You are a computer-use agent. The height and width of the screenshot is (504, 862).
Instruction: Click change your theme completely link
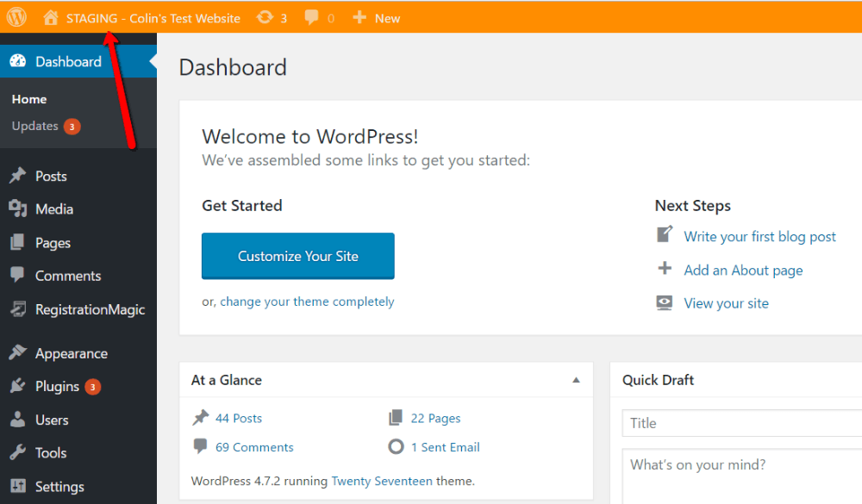point(307,302)
